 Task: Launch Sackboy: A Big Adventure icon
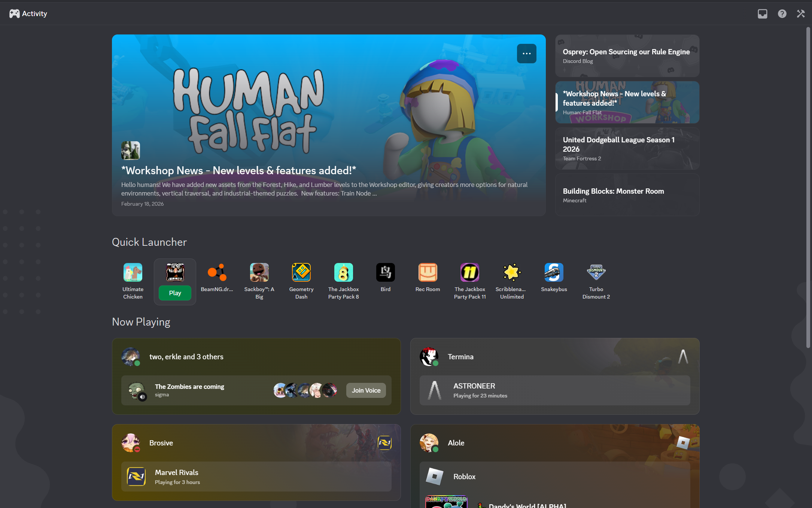pyautogui.click(x=259, y=272)
